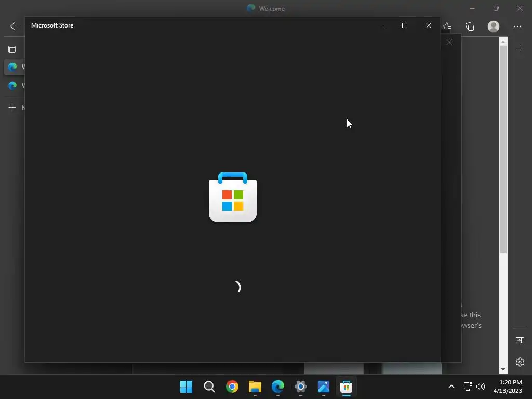
Task: Minimize the Microsoft Store window
Action: (381, 25)
